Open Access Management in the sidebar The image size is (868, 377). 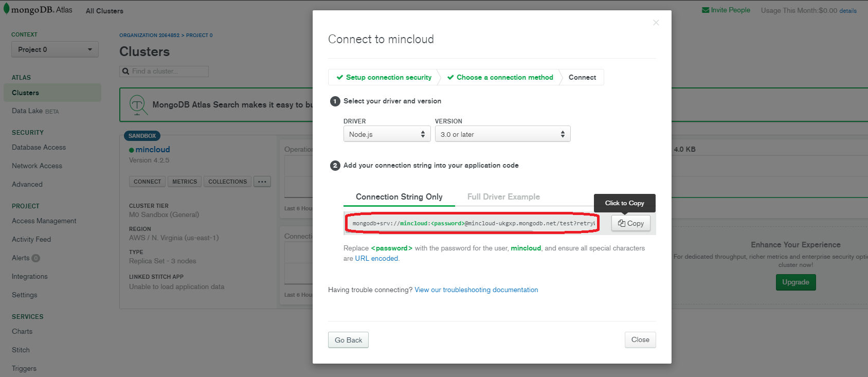(x=44, y=221)
